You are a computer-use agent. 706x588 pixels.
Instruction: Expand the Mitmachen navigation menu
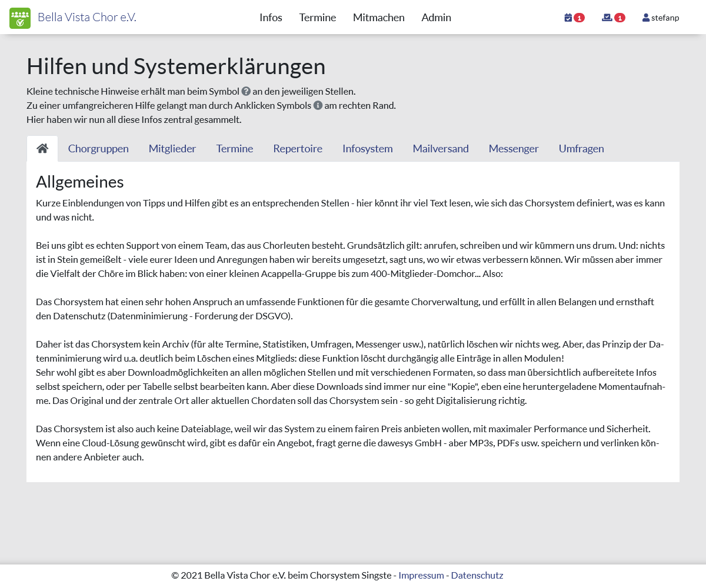pyautogui.click(x=378, y=18)
